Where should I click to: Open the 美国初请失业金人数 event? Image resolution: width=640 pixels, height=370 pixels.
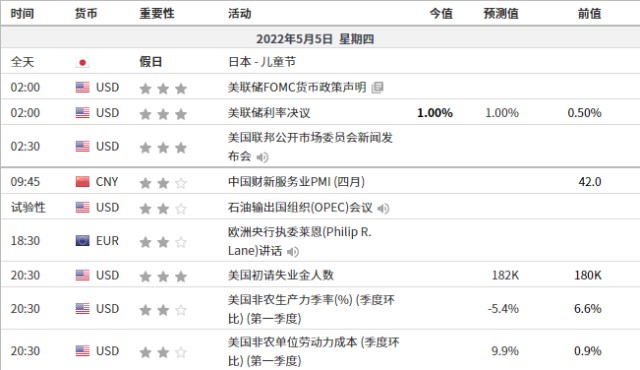pyautogui.click(x=281, y=275)
